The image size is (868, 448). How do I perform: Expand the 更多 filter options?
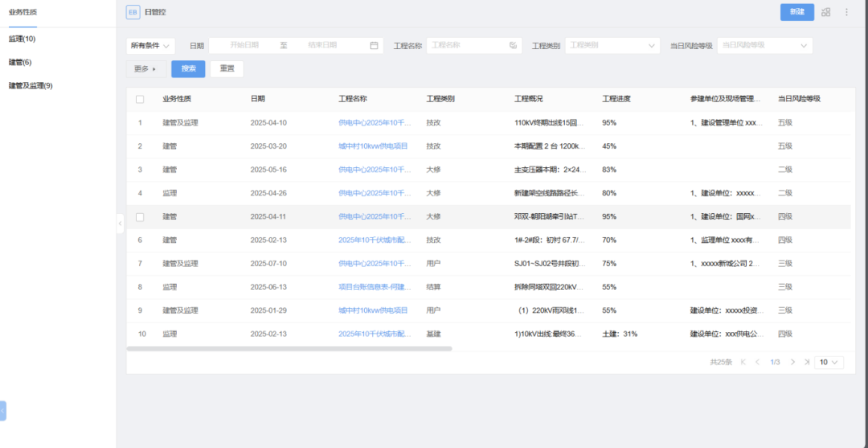[x=146, y=69]
